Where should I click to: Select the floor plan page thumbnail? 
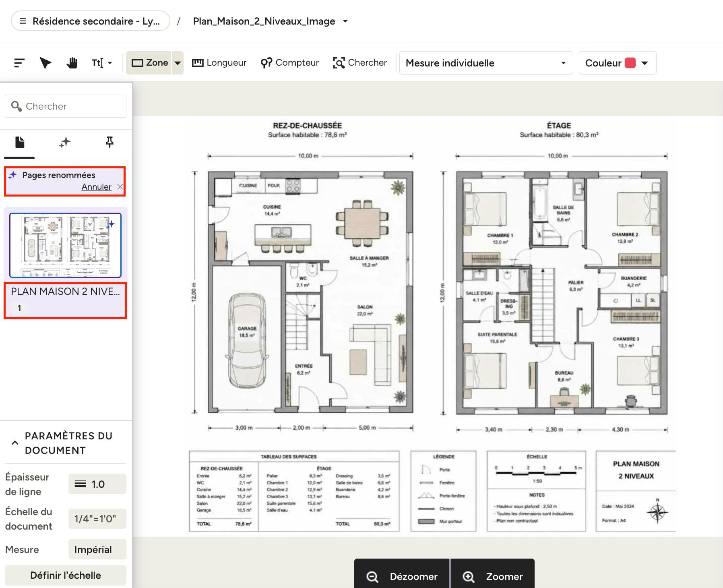tap(65, 245)
